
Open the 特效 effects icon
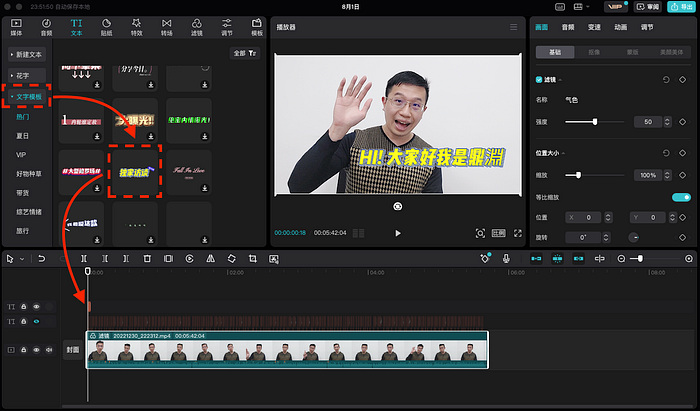click(136, 27)
